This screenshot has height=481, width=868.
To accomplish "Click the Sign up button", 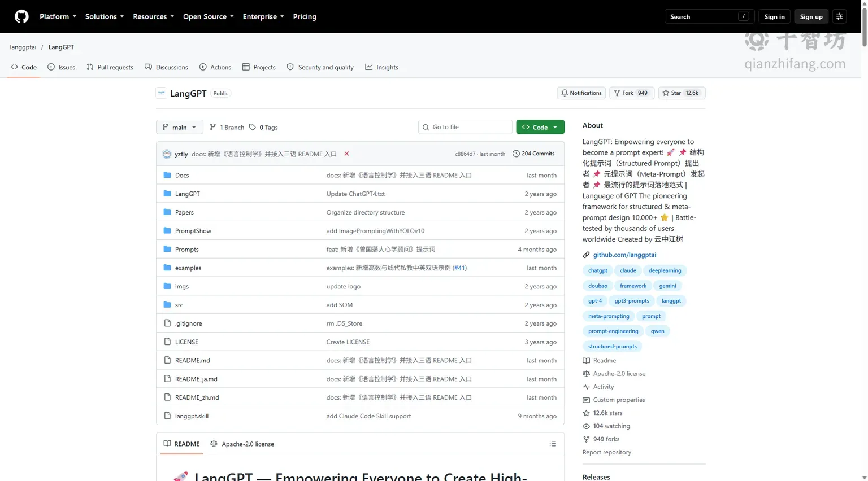I will click(811, 16).
